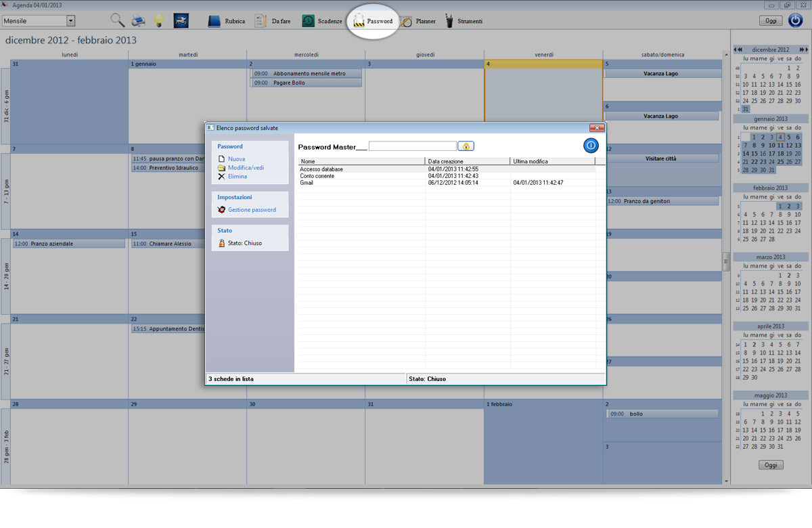The image size is (812, 528).
Task: Select the 1 gennaio day cell in main calendar
Action: coord(187,102)
